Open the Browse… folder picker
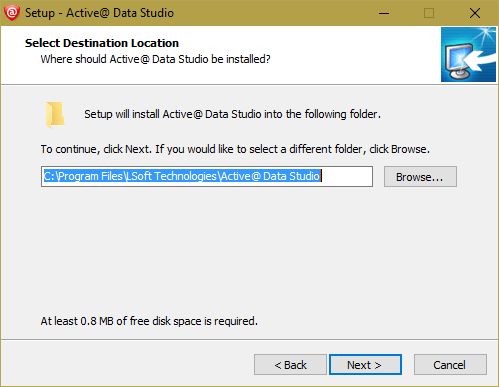 tap(420, 177)
